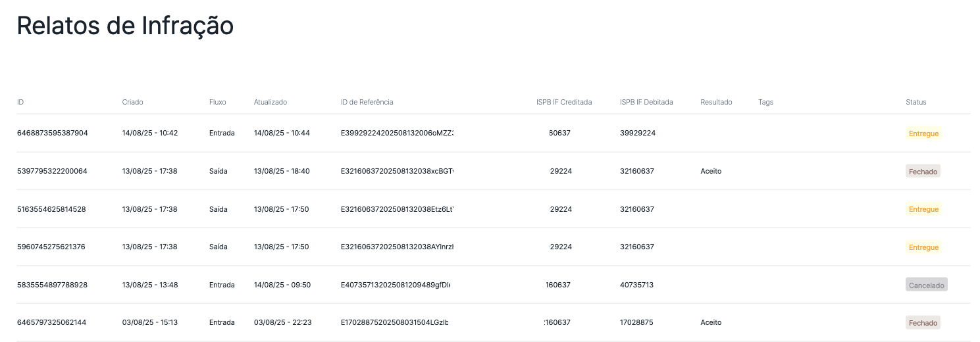
Task: Click the ID de Referência column header
Action: (367, 102)
